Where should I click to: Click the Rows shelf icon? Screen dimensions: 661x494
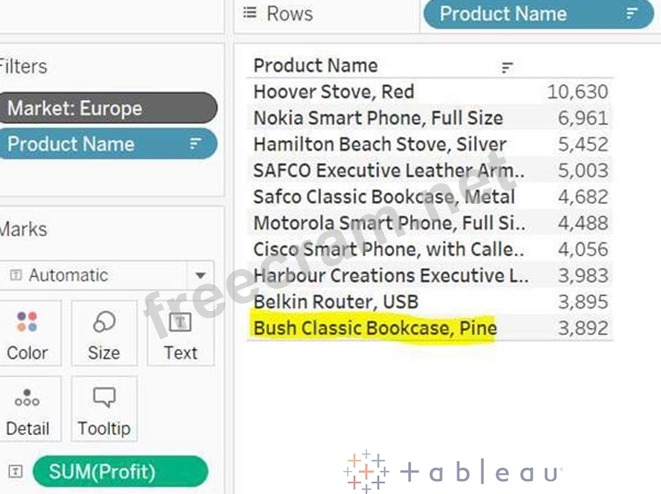252,14
